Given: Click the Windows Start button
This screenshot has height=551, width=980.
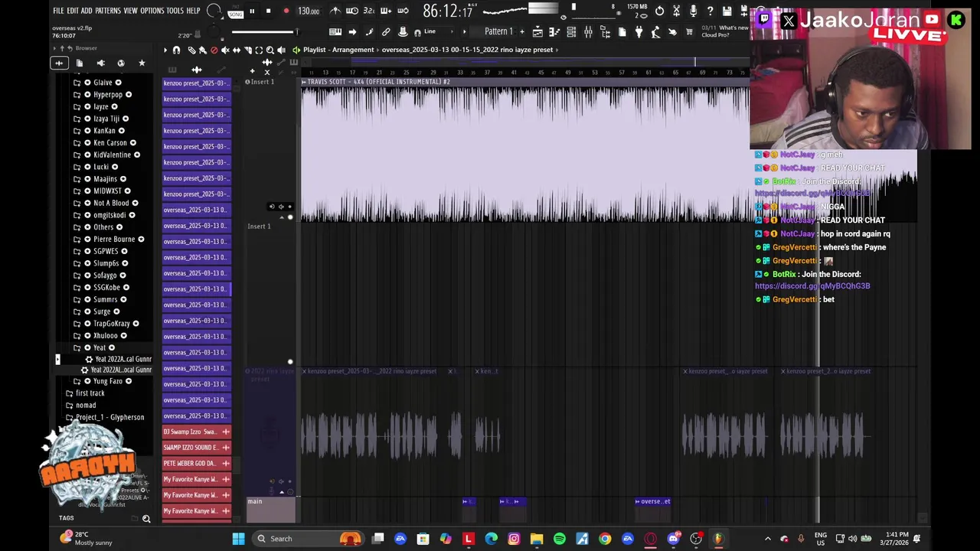Looking at the screenshot, I should 238,539.
